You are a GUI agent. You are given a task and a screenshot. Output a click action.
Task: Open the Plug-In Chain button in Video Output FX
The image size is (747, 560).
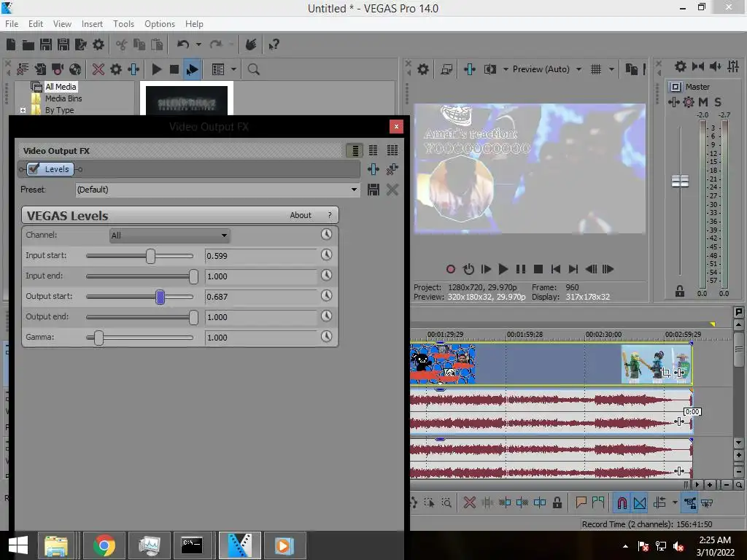373,169
